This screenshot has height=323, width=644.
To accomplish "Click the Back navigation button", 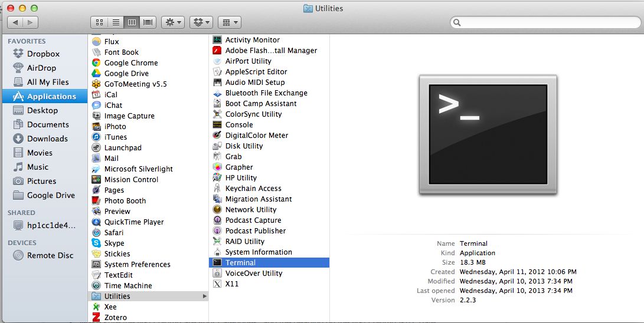I will pos(15,22).
